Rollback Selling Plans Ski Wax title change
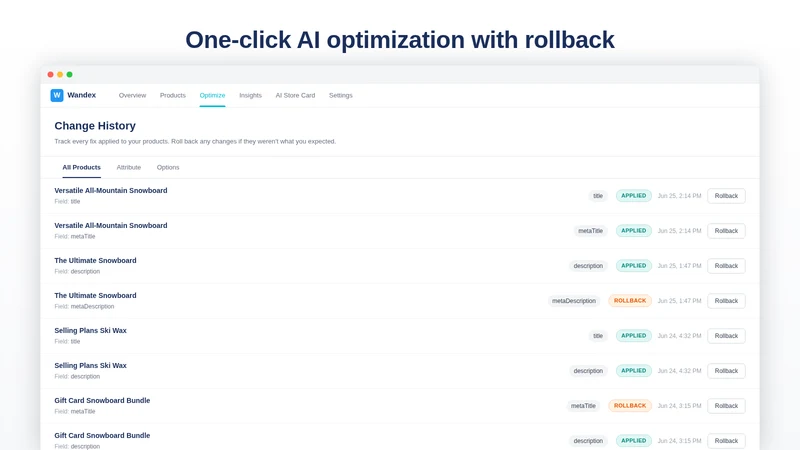Viewport: 800px width, 450px height. point(726,336)
